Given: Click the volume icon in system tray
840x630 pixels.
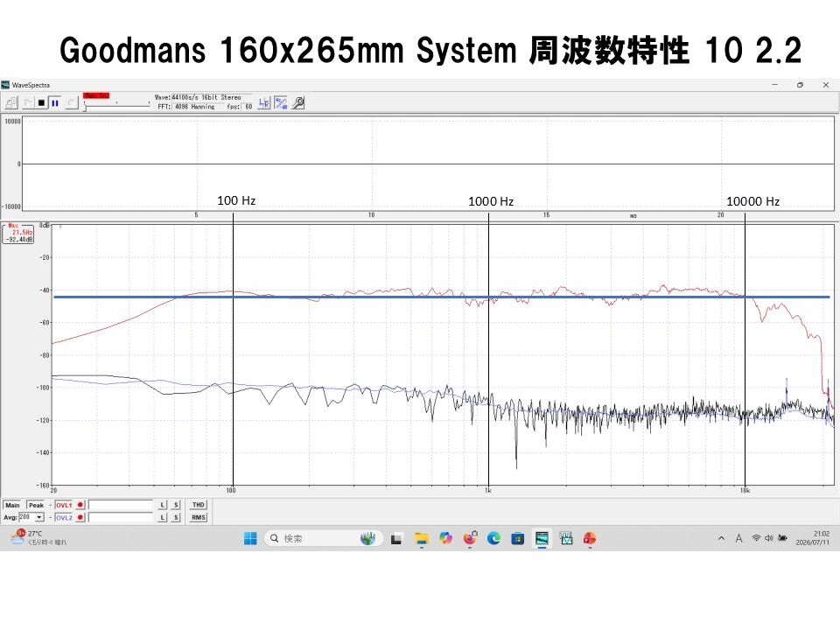Looking at the screenshot, I should point(769,538).
